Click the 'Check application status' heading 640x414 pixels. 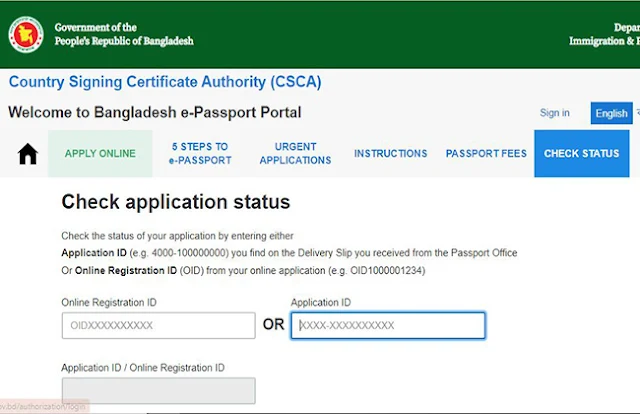[x=176, y=202]
